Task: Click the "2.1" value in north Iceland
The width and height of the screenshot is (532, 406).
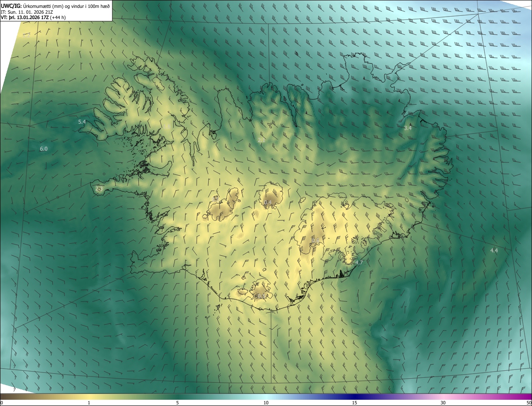Action: (x=261, y=140)
